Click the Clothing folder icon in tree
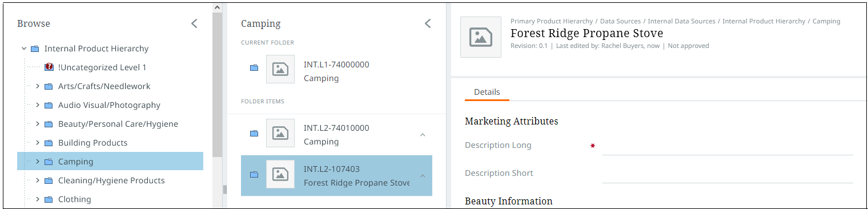This screenshot has width=868, height=209. [x=49, y=199]
